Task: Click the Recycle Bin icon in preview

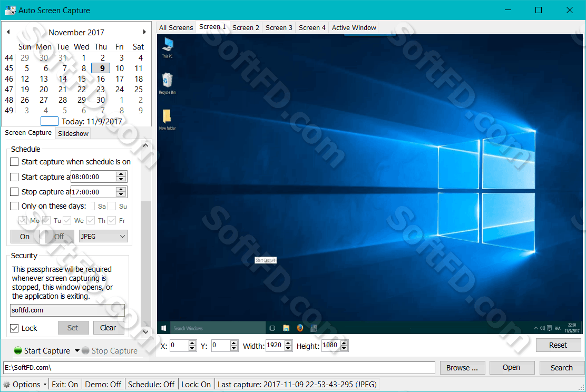Action: pyautogui.click(x=167, y=83)
